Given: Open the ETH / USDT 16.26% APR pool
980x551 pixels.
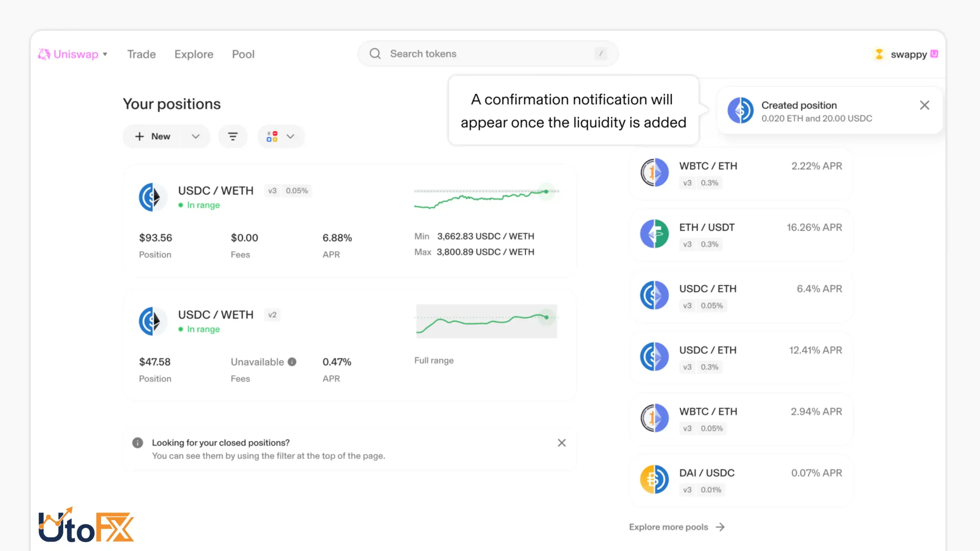Looking at the screenshot, I should [741, 235].
